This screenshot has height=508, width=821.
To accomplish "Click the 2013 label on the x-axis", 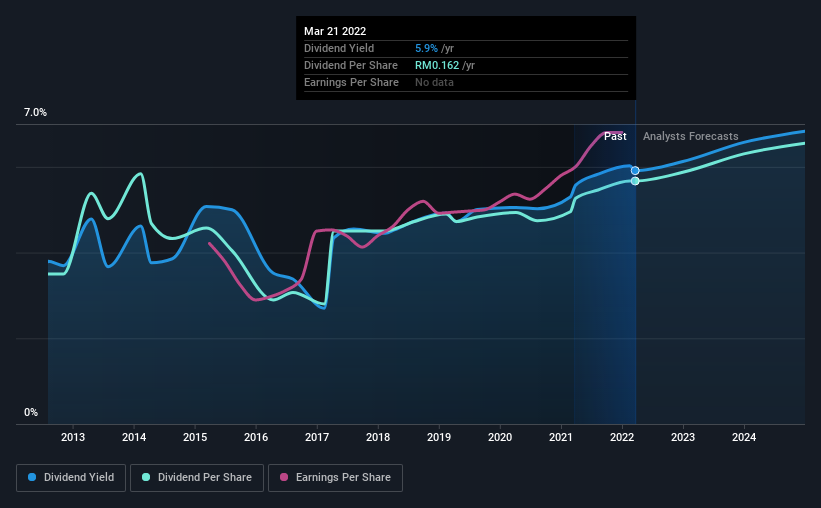I will 73,437.
